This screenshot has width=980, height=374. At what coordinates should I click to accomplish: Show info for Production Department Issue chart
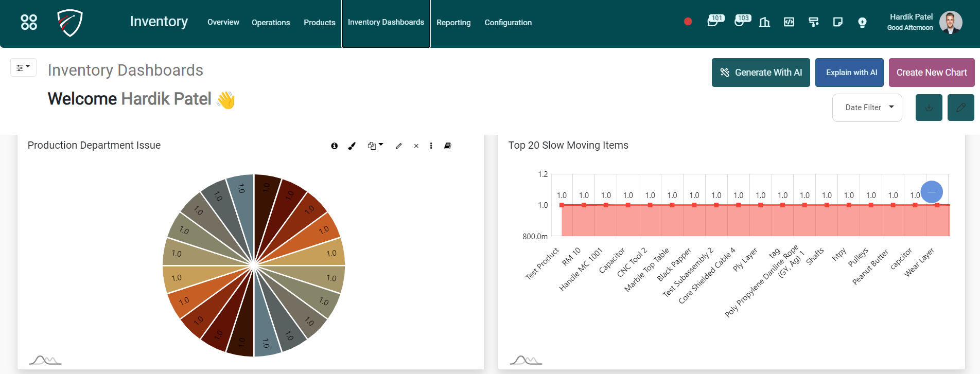335,146
